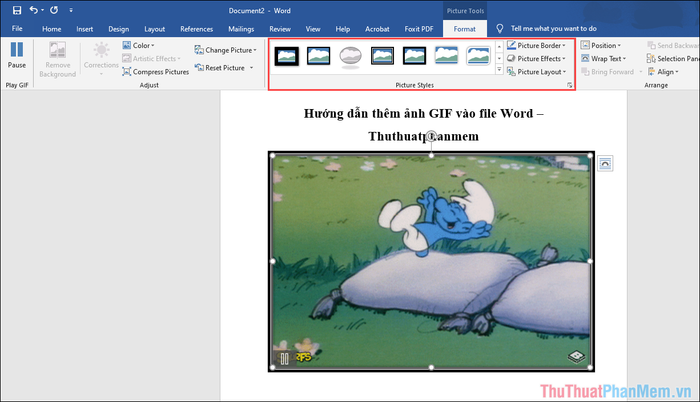
Task: Apply the fourth picture style thumbnail
Action: [x=383, y=56]
